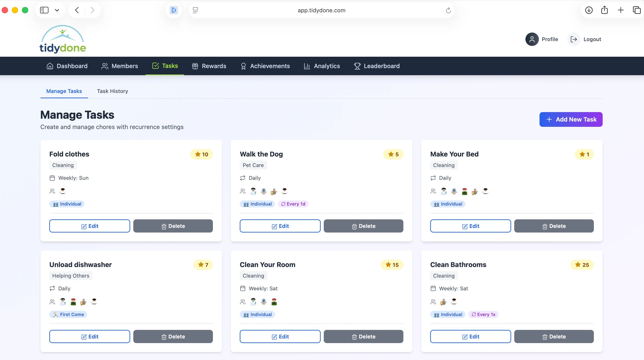Select the Tasks nav item
The height and width of the screenshot is (360, 644).
165,66
